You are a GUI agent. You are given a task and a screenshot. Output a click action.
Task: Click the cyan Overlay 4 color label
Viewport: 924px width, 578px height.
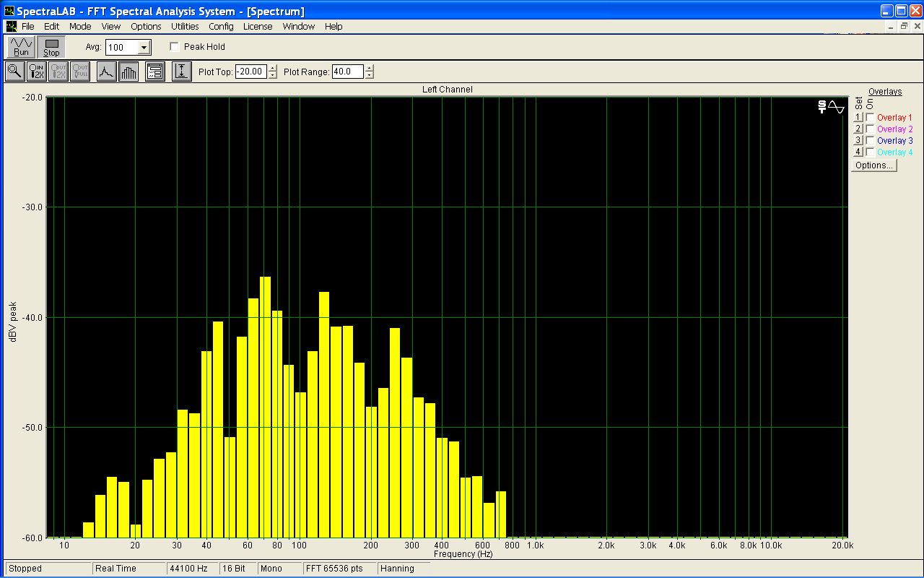point(894,152)
